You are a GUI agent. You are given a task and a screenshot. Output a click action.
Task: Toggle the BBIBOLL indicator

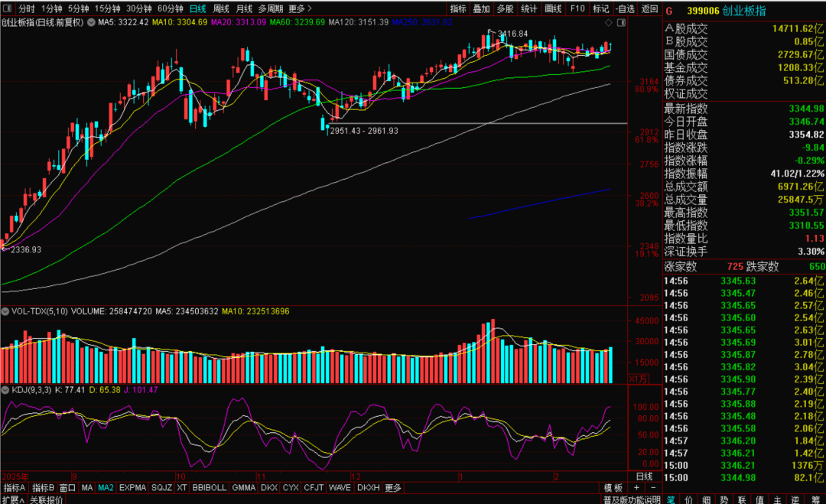coord(210,487)
